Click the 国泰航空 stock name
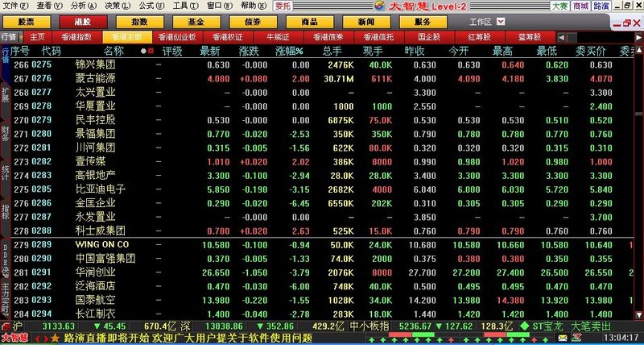The height and width of the screenshot is (345, 644). pyautogui.click(x=95, y=300)
